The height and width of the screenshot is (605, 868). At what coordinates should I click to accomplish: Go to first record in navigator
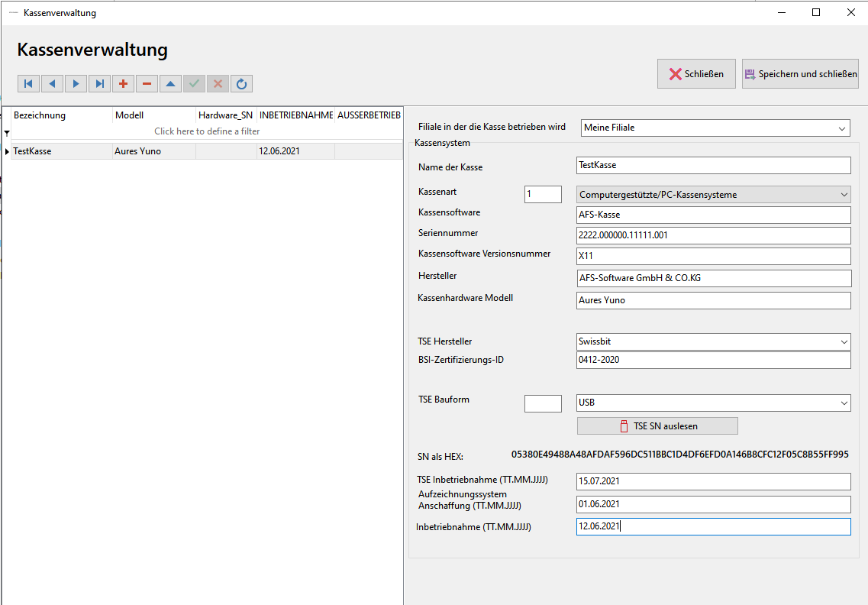click(x=28, y=84)
